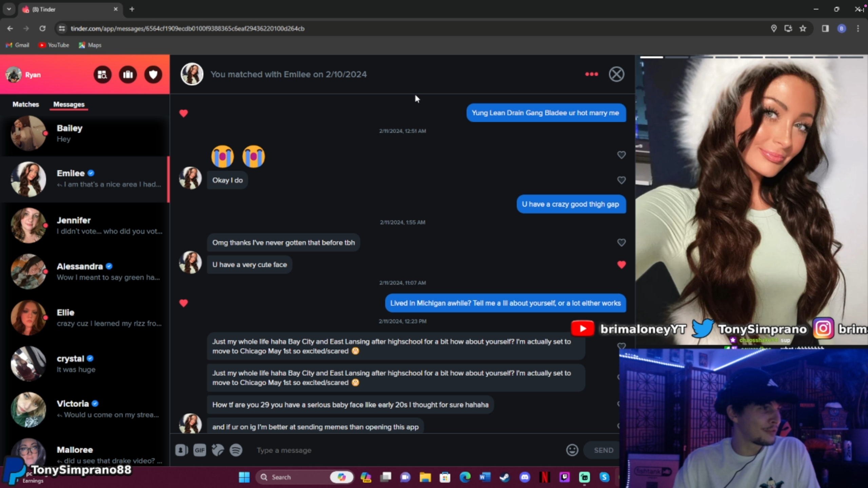Screen dimensions: 868x488
Task: Focus the 'Type a message' field
Action: (x=407, y=450)
